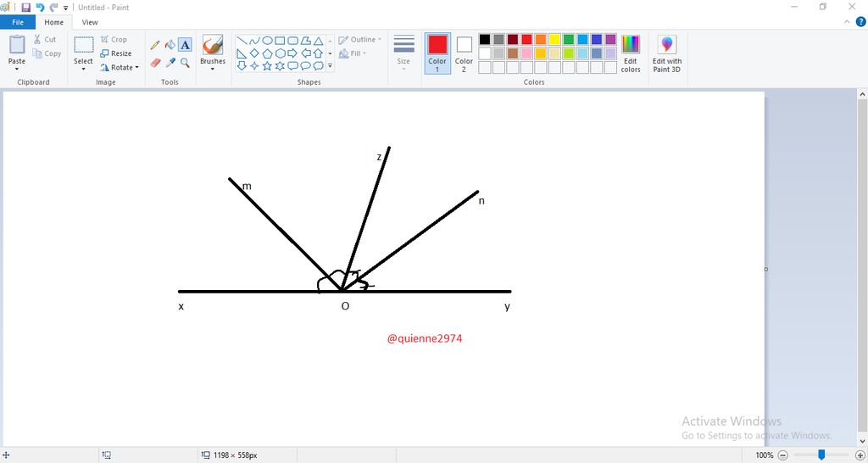Viewport: 868px width, 463px height.
Task: Open the Resize dialog
Action: click(x=115, y=53)
